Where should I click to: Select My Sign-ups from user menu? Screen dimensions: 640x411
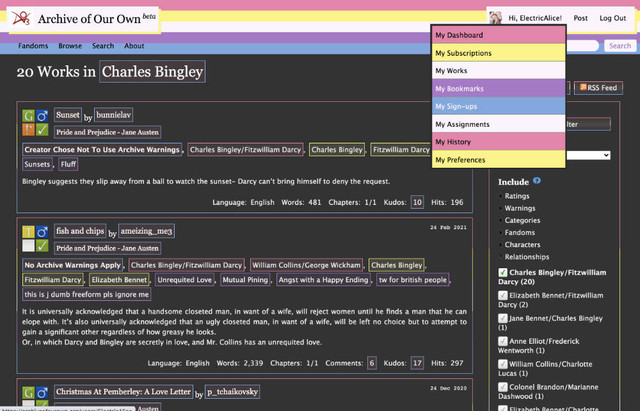coord(498,106)
